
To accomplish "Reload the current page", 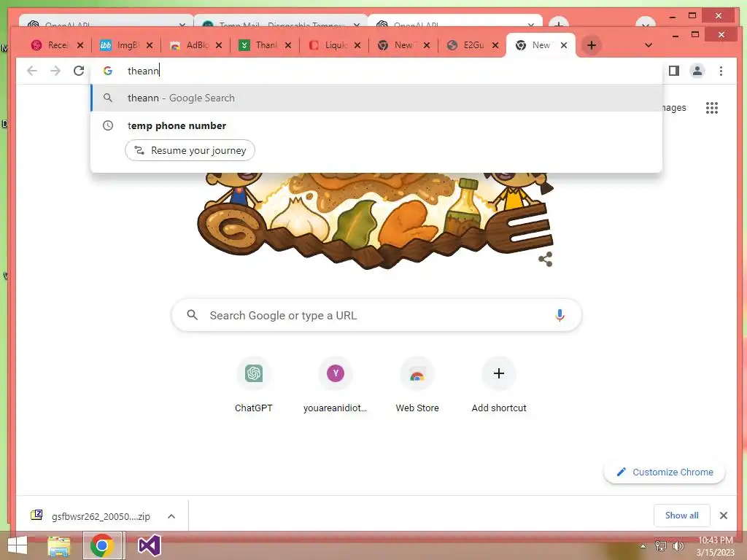I will click(79, 71).
